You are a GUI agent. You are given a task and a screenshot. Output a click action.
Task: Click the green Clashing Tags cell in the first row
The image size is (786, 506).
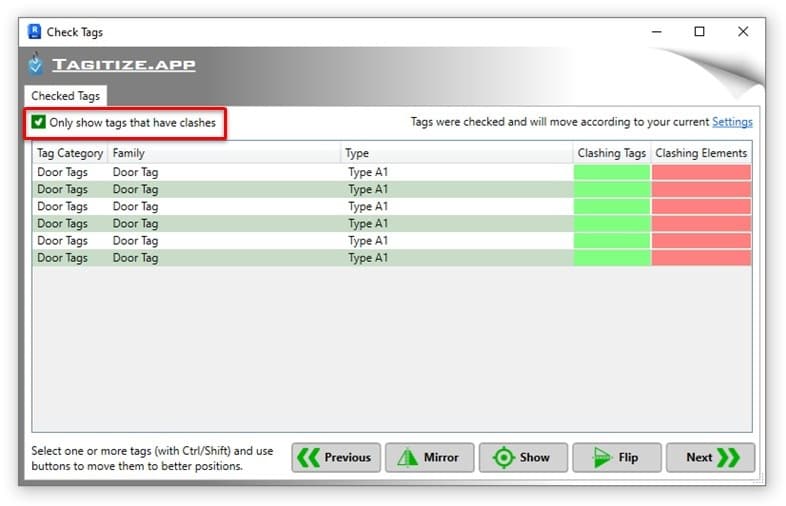612,172
